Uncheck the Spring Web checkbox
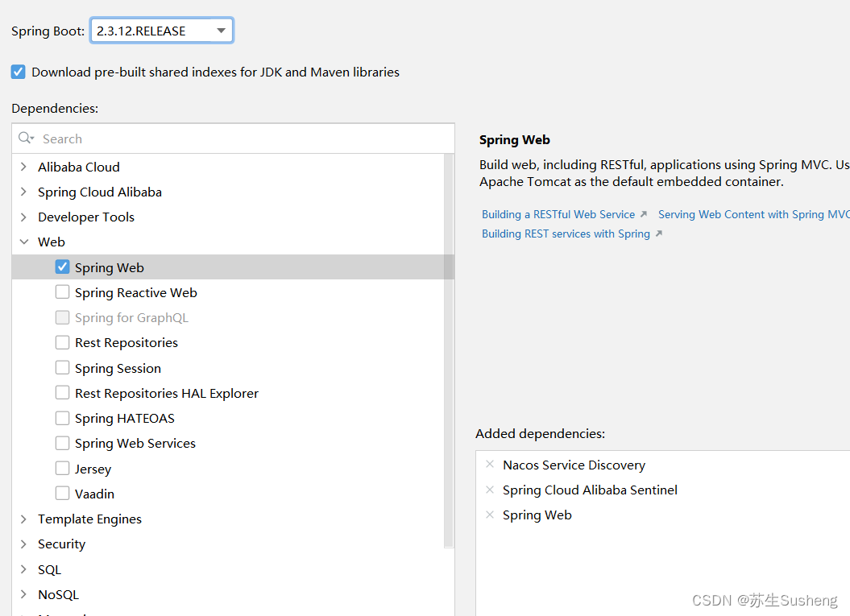The height and width of the screenshot is (616, 850). click(x=62, y=267)
